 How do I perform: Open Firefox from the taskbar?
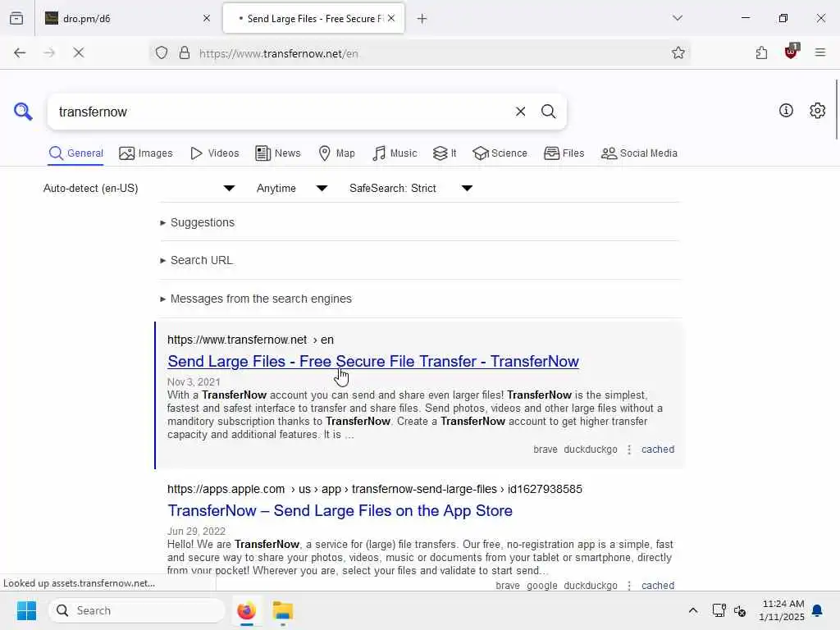(x=246, y=610)
